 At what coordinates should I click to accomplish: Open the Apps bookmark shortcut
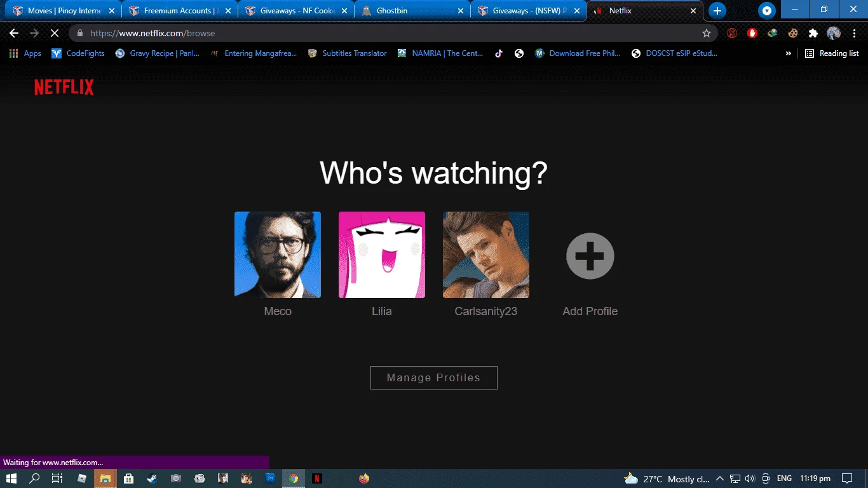(x=25, y=53)
